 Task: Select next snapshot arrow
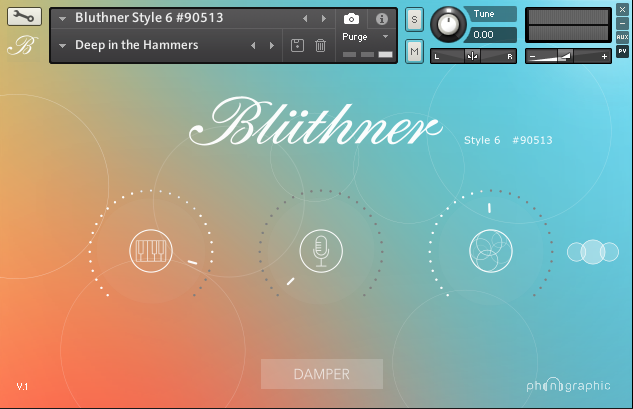coord(272,46)
